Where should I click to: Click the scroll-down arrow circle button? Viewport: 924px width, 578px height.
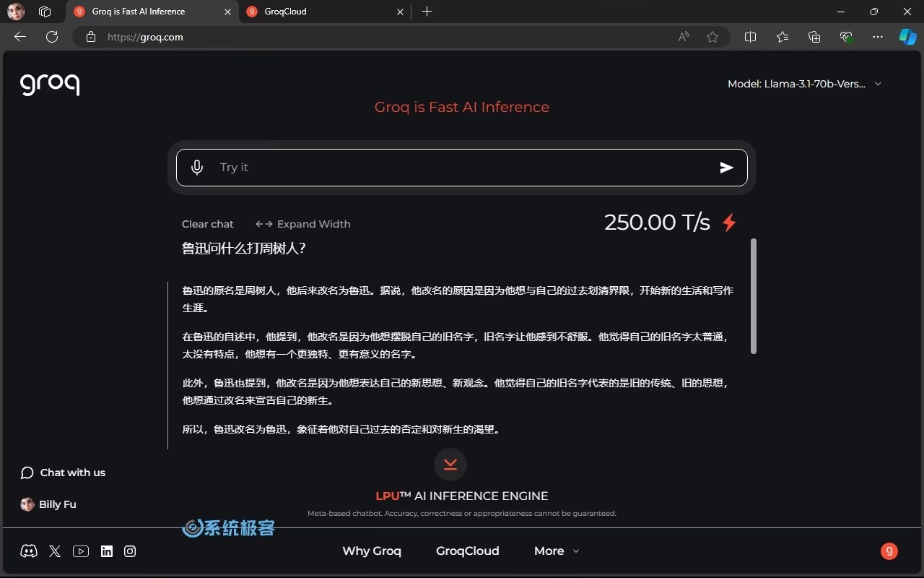click(x=450, y=465)
